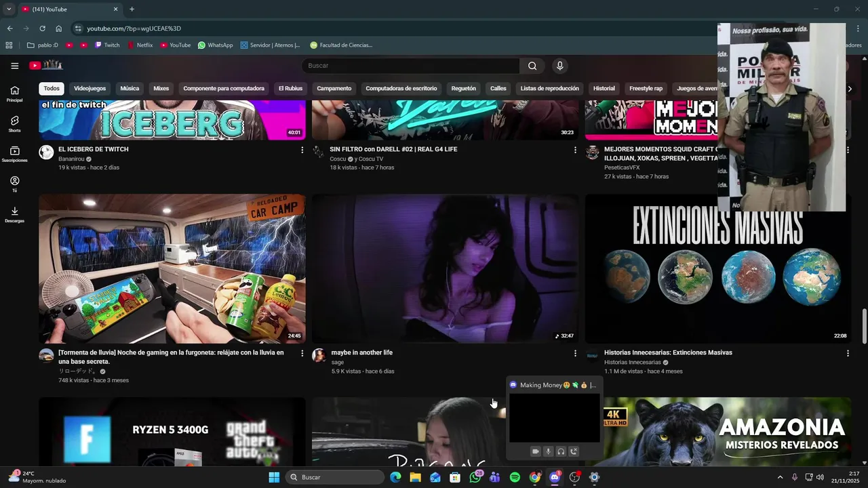Open Microsoft Store from the taskbar
Image resolution: width=868 pixels, height=488 pixels.
[455, 477]
